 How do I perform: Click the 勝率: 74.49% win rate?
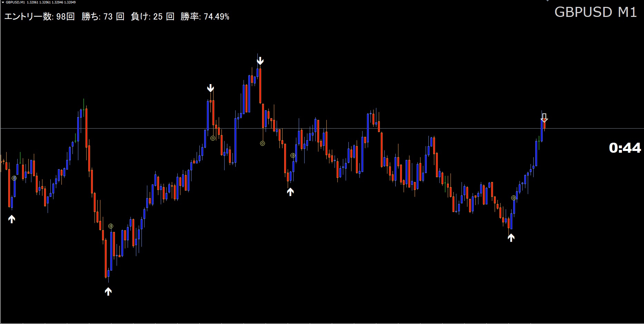[x=205, y=17]
